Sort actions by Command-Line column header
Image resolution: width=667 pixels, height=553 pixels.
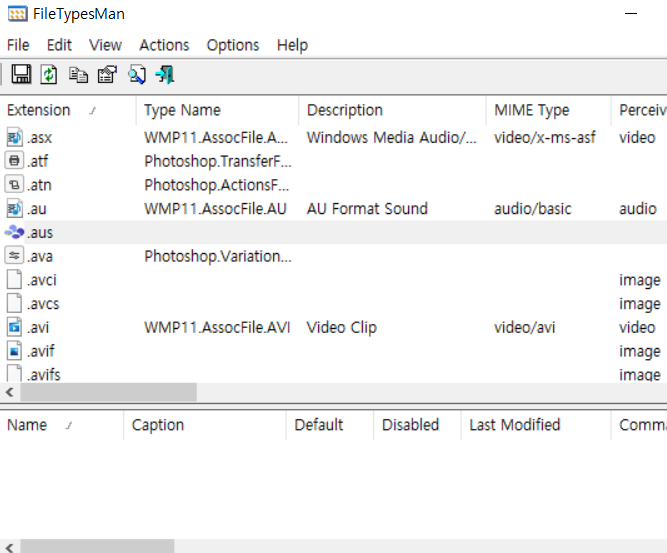(639, 425)
